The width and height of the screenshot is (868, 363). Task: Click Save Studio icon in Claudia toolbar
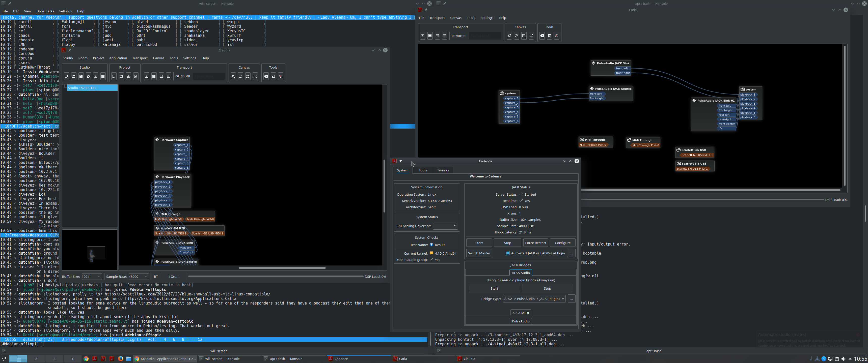(x=81, y=76)
